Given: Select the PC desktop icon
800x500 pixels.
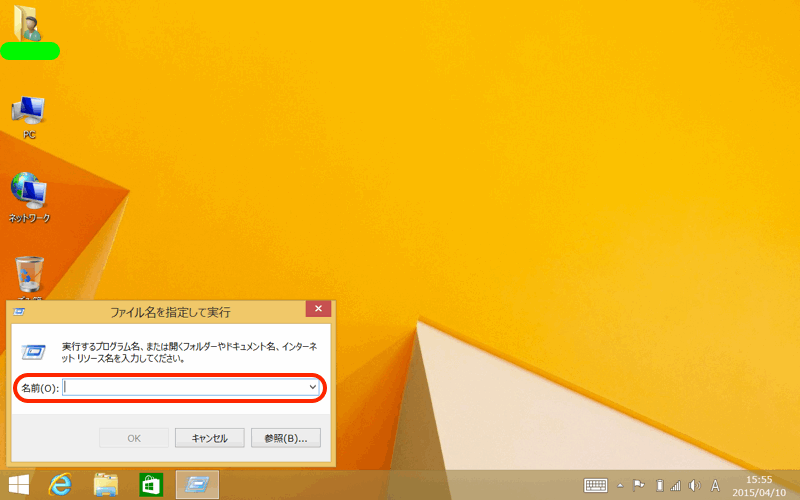Looking at the screenshot, I should pos(28,112).
